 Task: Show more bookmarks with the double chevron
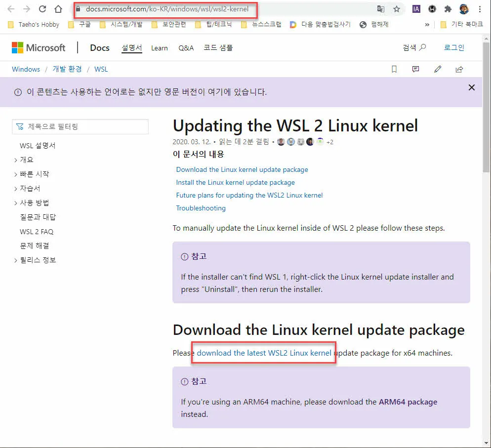click(x=427, y=24)
